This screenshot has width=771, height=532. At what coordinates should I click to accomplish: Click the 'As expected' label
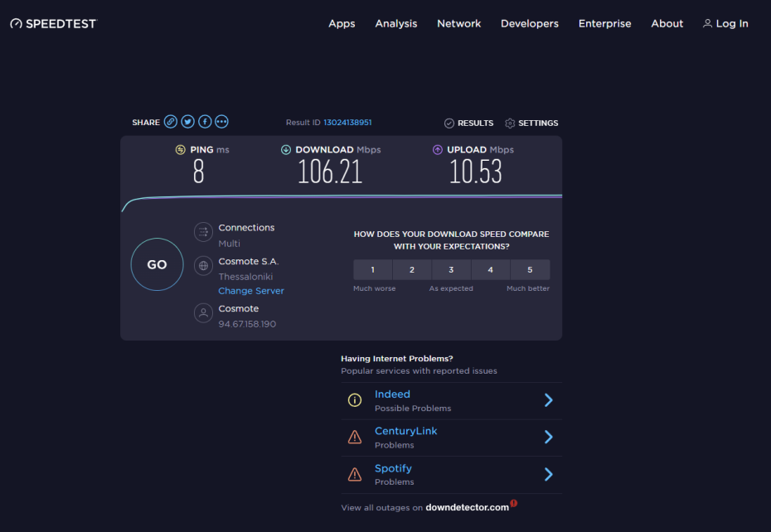click(x=451, y=288)
